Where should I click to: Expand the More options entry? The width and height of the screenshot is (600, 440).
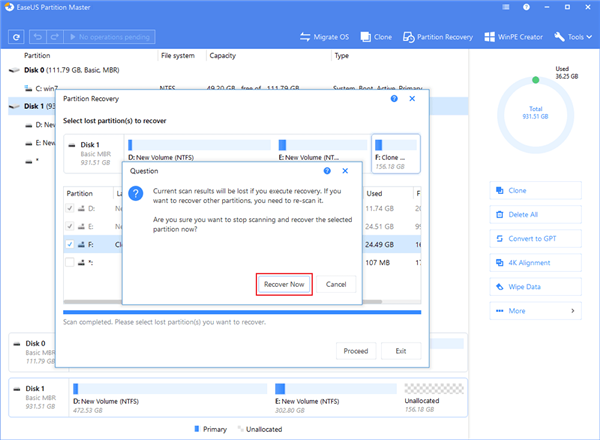pyautogui.click(x=535, y=311)
